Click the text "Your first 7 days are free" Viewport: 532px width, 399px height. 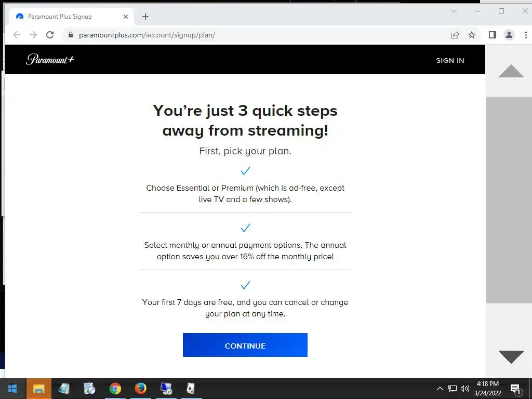[188, 302]
